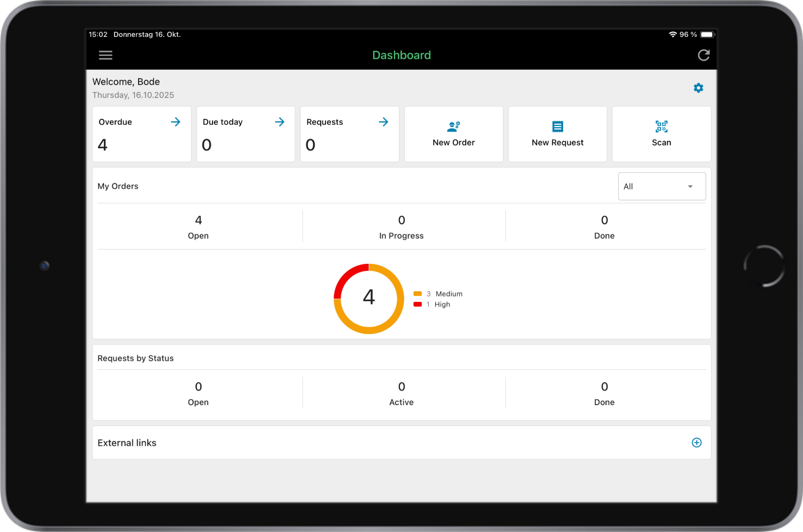
Task: Select the In Progress orders count
Action: tap(401, 221)
